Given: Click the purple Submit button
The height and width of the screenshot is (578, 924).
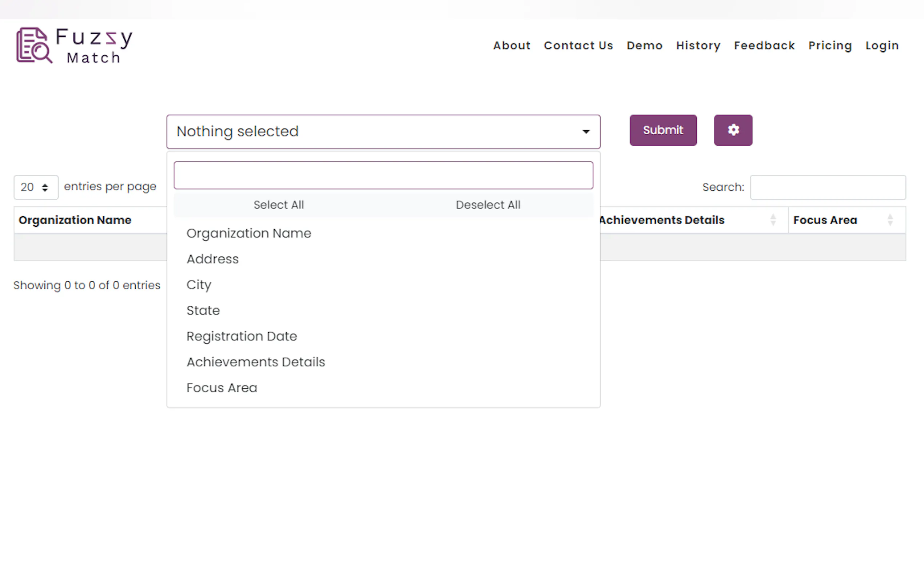Looking at the screenshot, I should tap(663, 130).
